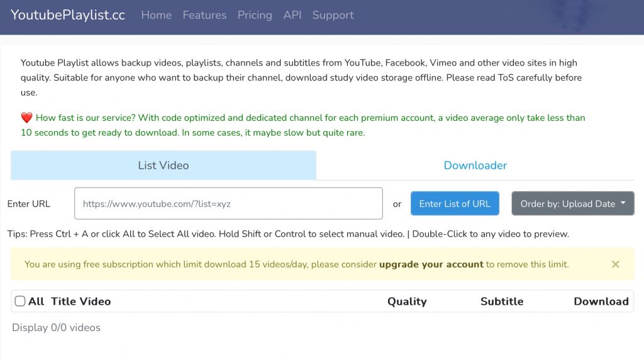The width and height of the screenshot is (644, 360).
Task: Follow the upgrade your account link
Action: pos(431,264)
